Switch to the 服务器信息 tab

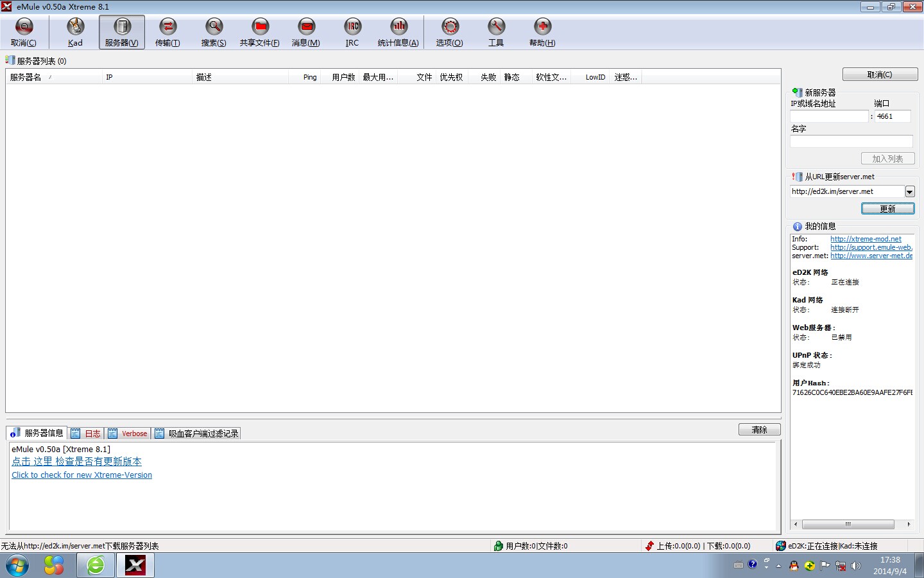coord(37,433)
